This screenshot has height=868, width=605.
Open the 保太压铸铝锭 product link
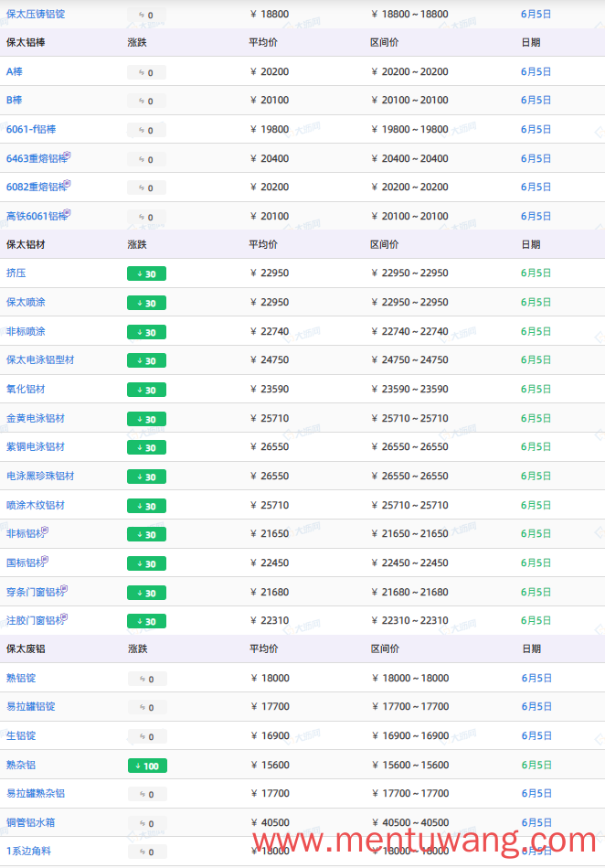[x=36, y=14]
